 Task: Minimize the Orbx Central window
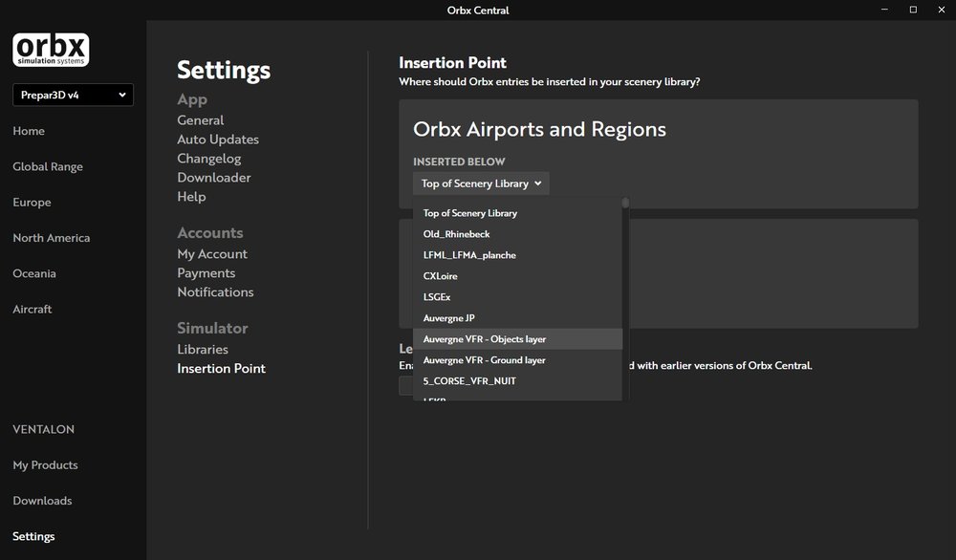884,10
